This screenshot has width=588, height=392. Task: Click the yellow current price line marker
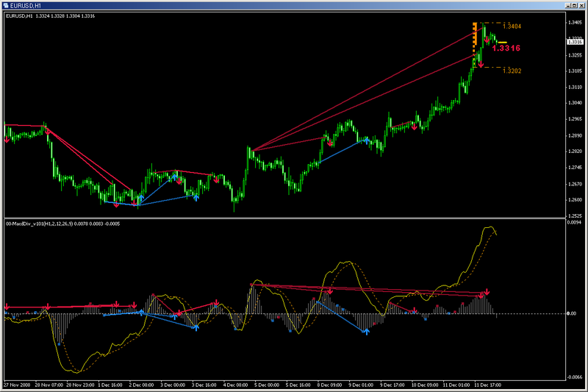(503, 43)
